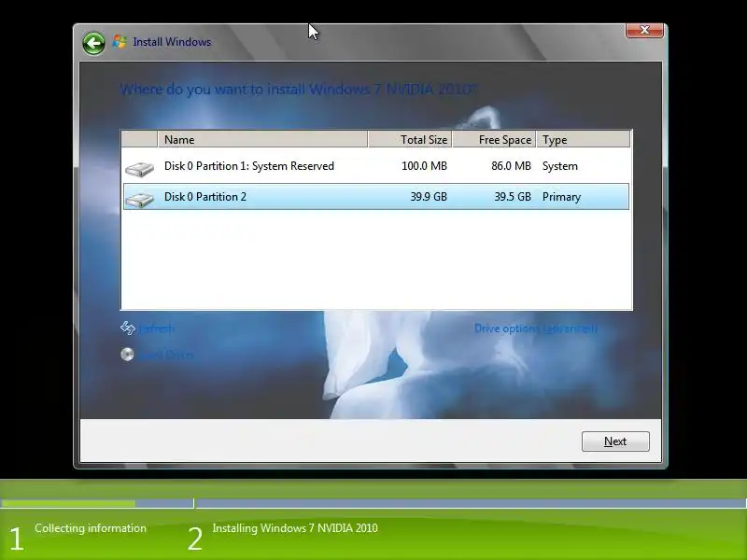Click the Primary type cell

click(x=561, y=197)
